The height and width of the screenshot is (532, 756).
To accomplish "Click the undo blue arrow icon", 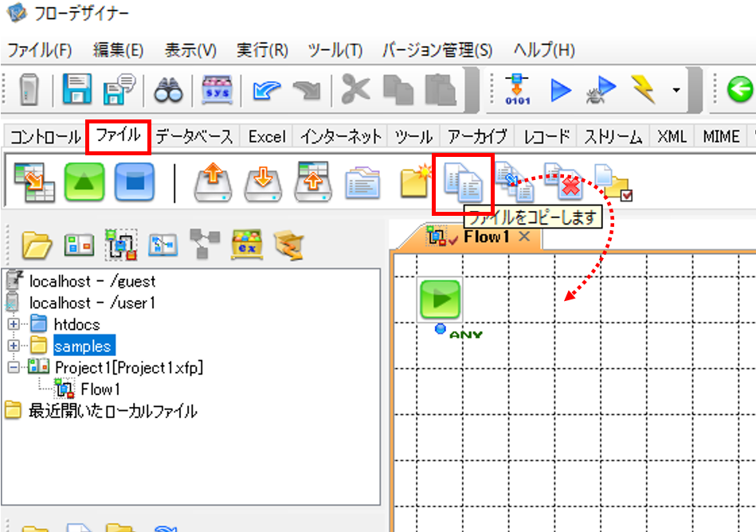I will point(266,90).
